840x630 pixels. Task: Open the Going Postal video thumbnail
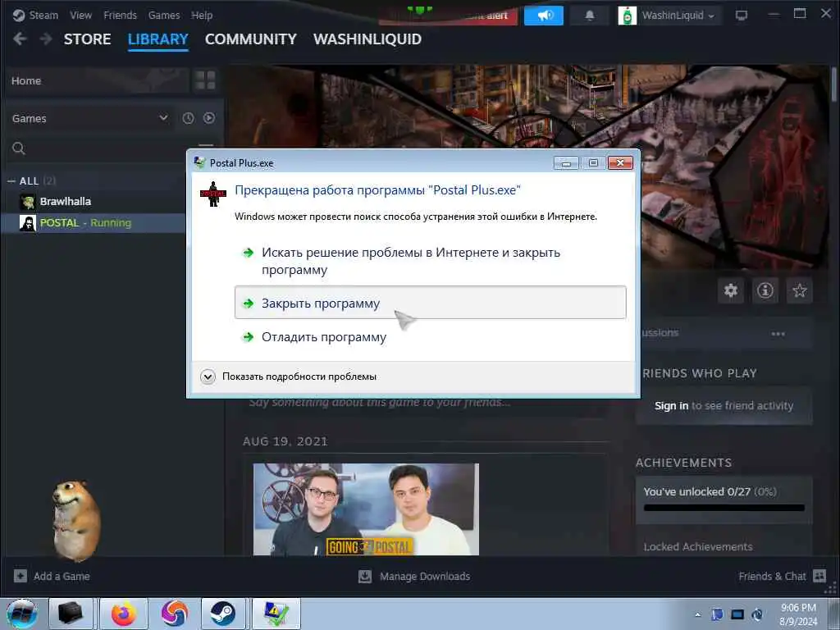(x=366, y=509)
